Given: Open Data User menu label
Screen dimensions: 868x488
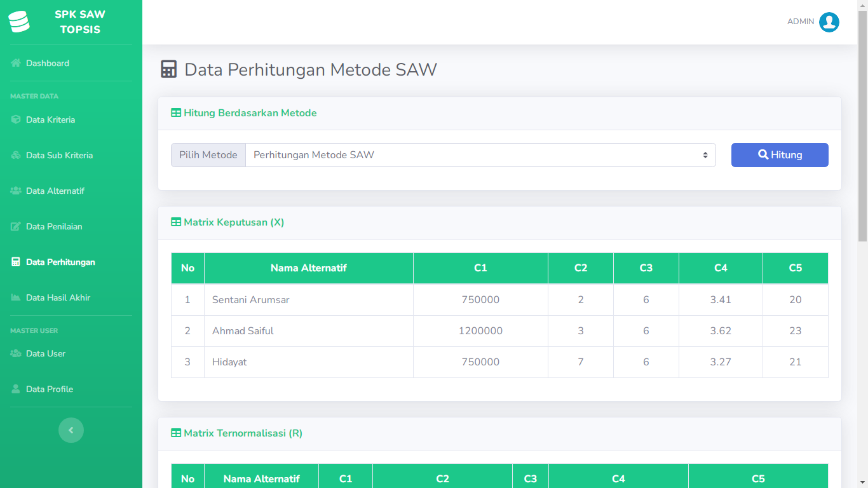Looking at the screenshot, I should [46, 353].
